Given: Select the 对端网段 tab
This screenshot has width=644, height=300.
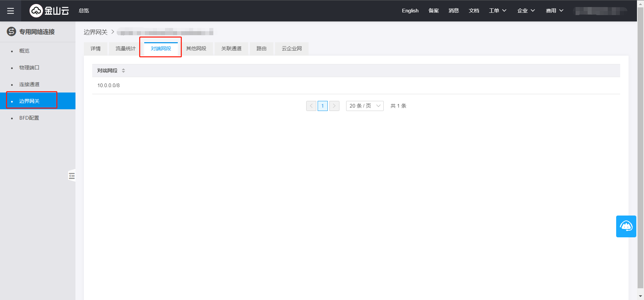Looking at the screenshot, I should pyautogui.click(x=161, y=49).
